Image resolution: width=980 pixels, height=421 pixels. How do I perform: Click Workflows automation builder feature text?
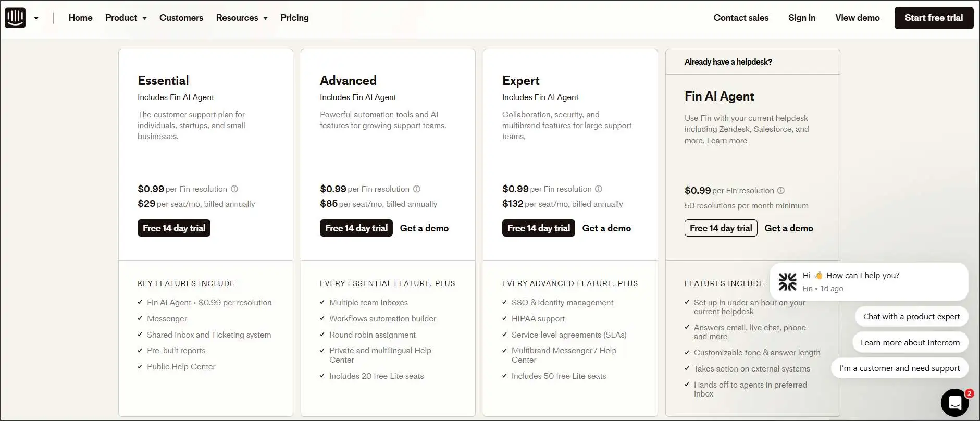click(382, 318)
